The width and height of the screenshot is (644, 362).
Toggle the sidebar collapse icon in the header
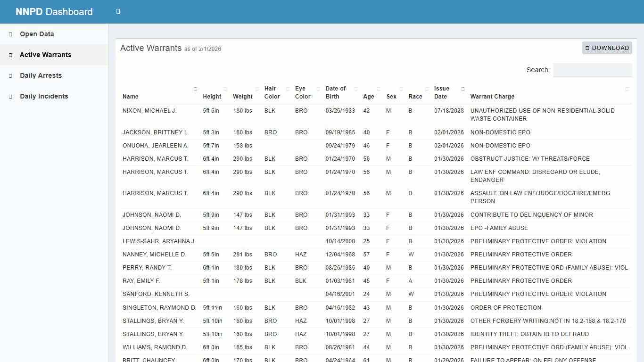tap(118, 11)
